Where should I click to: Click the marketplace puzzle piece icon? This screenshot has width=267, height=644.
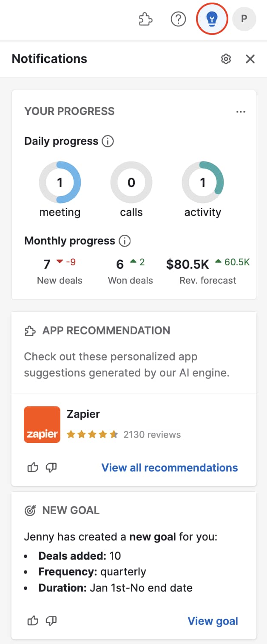145,19
